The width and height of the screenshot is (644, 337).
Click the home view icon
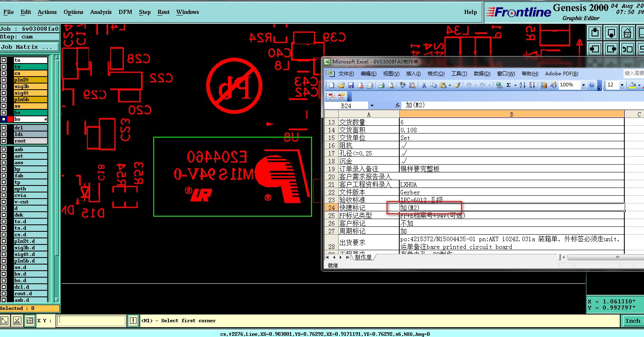[x=628, y=33]
